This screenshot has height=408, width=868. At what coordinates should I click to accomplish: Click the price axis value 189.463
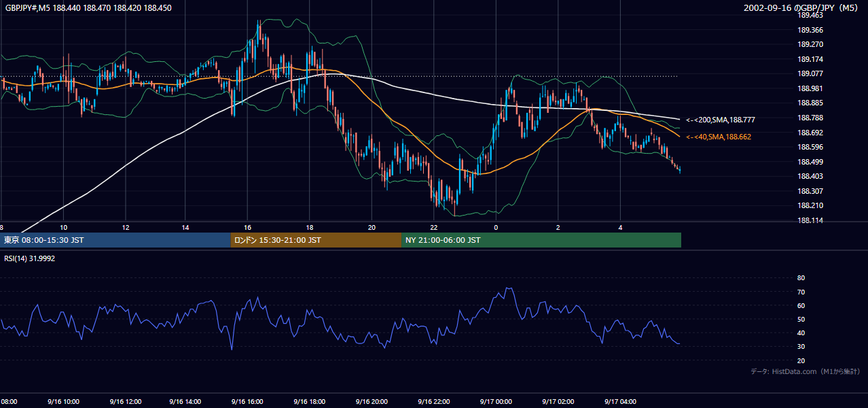[x=810, y=15]
